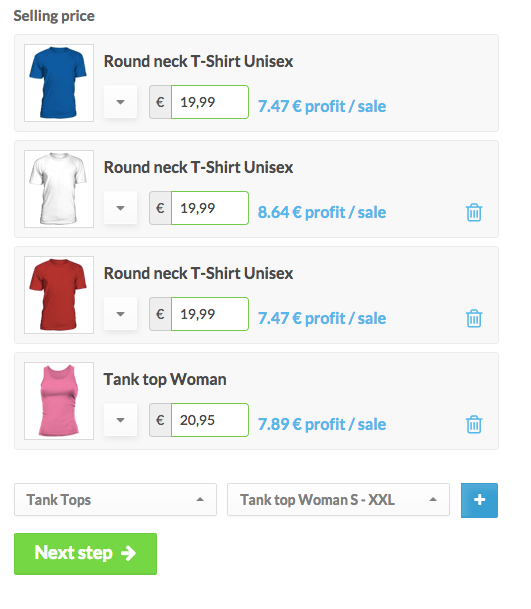This screenshot has height=609, width=531.
Task: Expand the Tank top Woman S - XXL selector
Action: 338,499
